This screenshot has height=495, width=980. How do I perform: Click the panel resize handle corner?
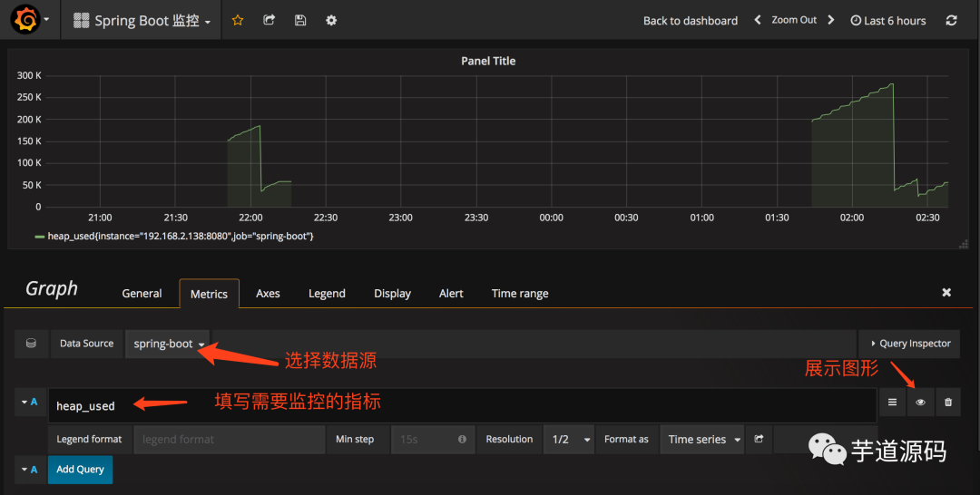coord(963,244)
